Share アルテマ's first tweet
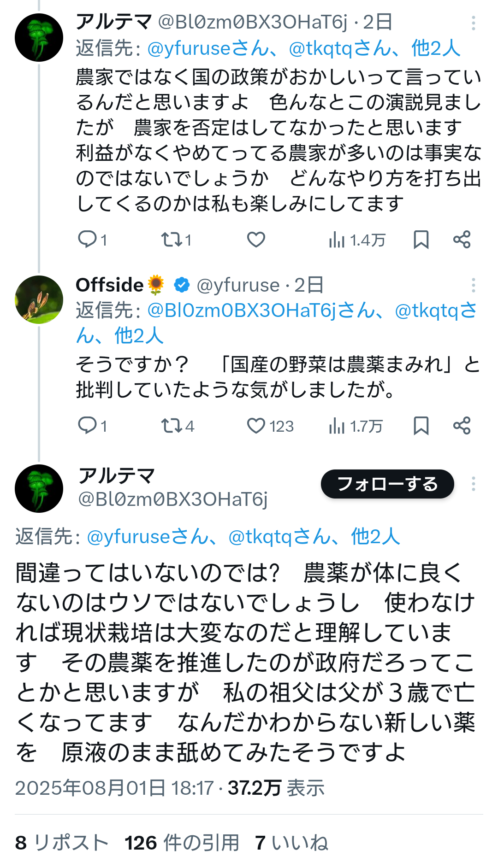The height and width of the screenshot is (868, 498). (462, 240)
